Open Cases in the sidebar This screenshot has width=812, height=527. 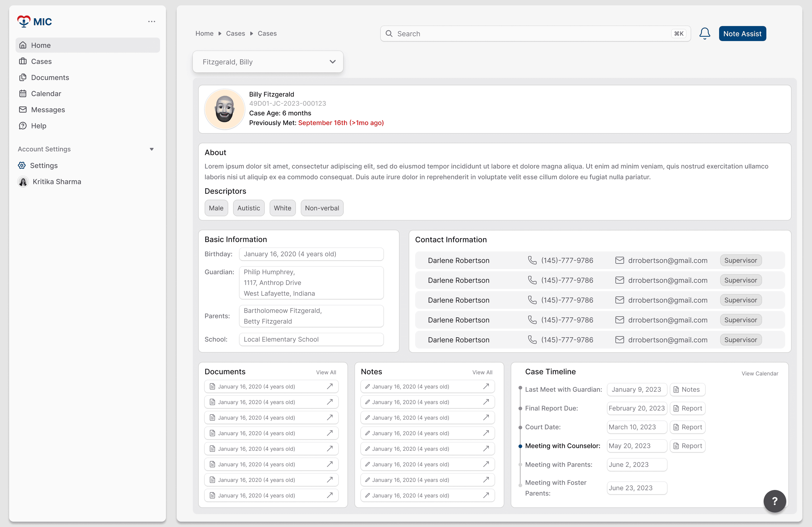pos(41,61)
